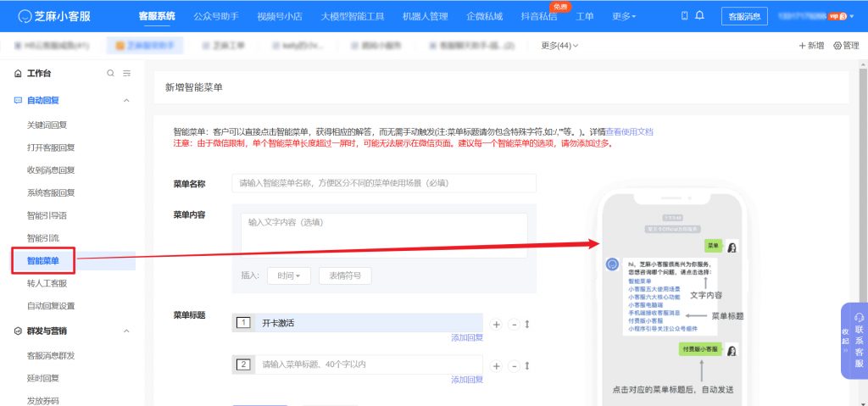Switch to 客服系统 tab
The image size is (868, 406).
[157, 16]
